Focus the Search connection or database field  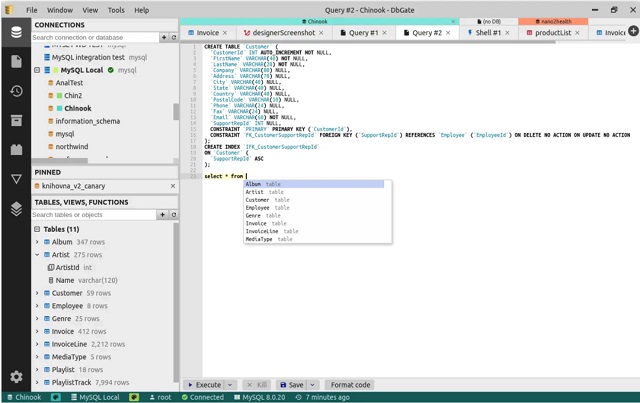[95, 37]
